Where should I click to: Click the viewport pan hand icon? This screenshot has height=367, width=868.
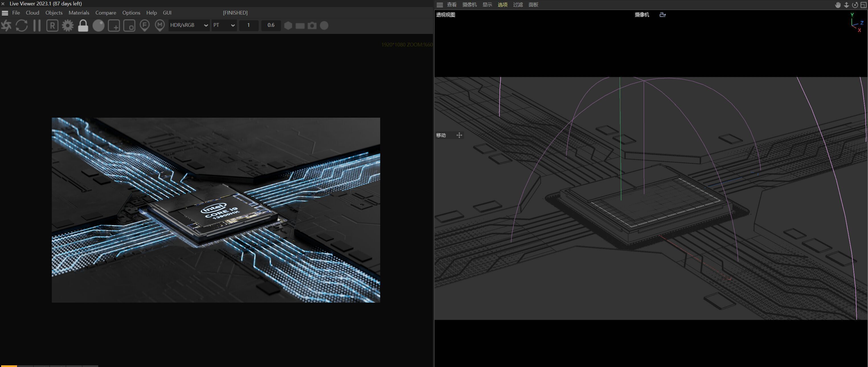(838, 5)
